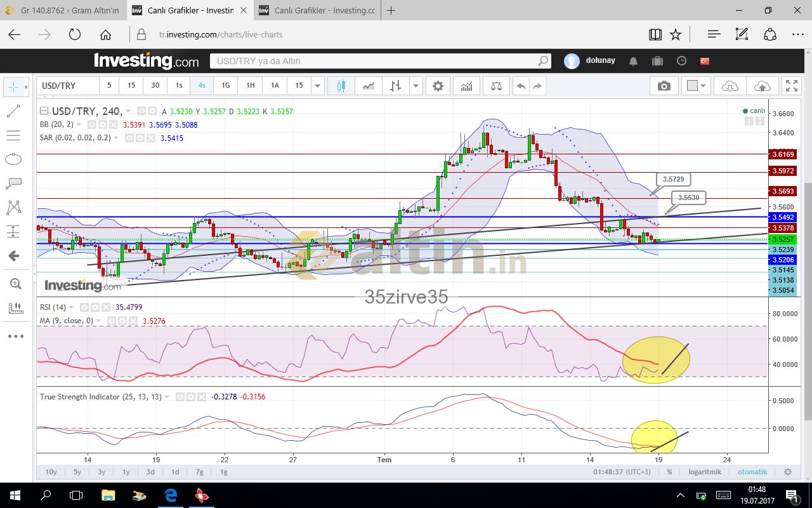Image resolution: width=812 pixels, height=508 pixels.
Task: Set chart range to 1y
Action: tap(126, 472)
